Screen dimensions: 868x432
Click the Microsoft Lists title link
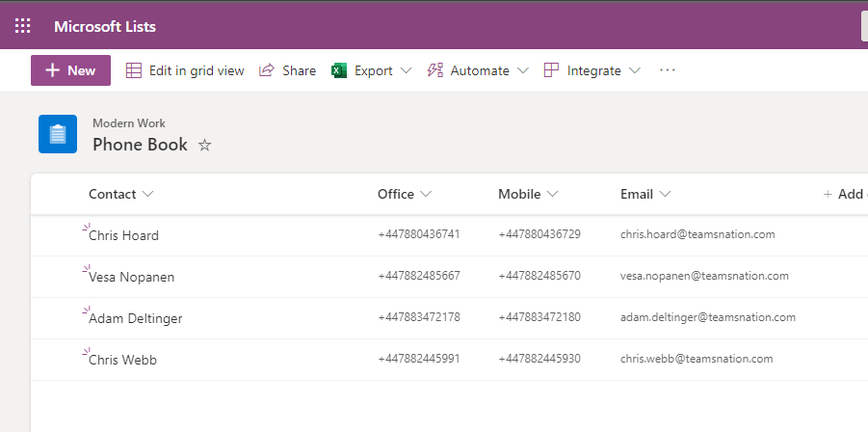(x=105, y=26)
